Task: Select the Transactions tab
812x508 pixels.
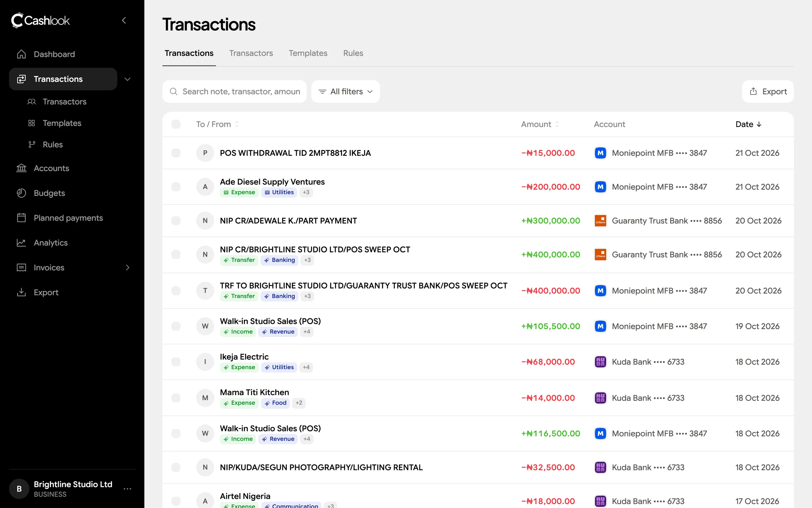Action: click(189, 53)
